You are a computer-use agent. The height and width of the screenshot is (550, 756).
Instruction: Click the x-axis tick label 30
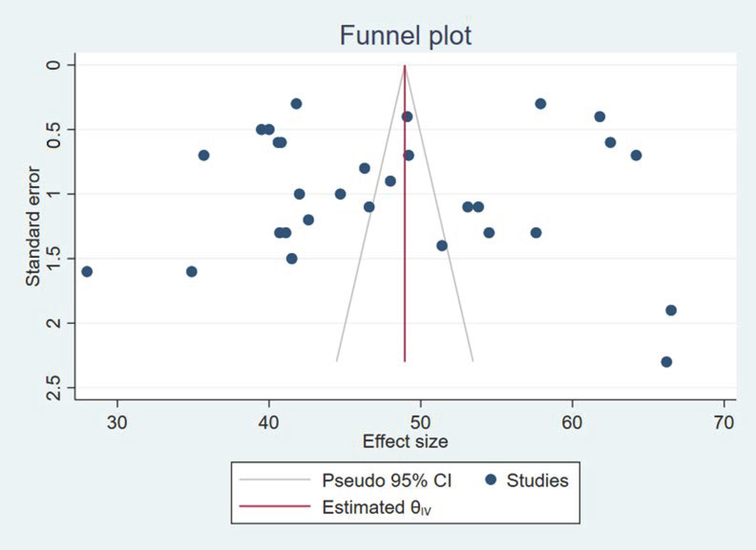point(117,423)
